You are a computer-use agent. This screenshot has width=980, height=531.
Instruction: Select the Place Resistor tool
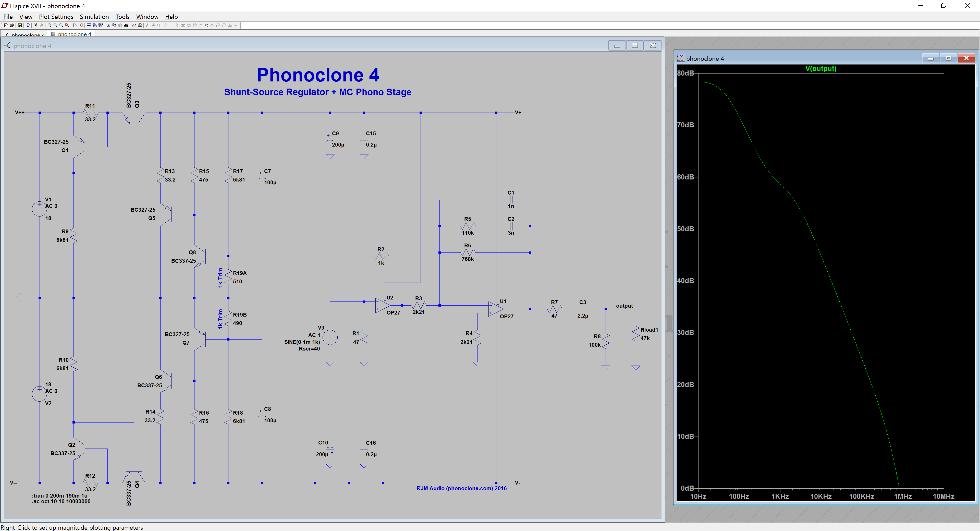pos(165,26)
